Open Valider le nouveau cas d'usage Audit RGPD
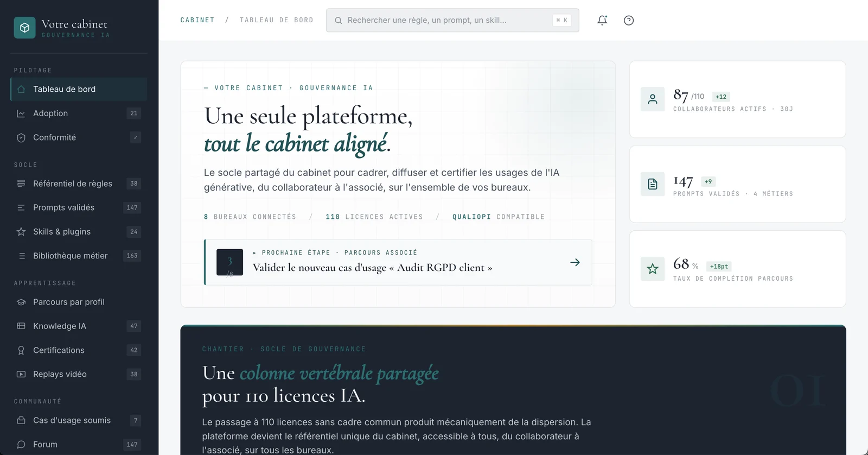 [398, 262]
